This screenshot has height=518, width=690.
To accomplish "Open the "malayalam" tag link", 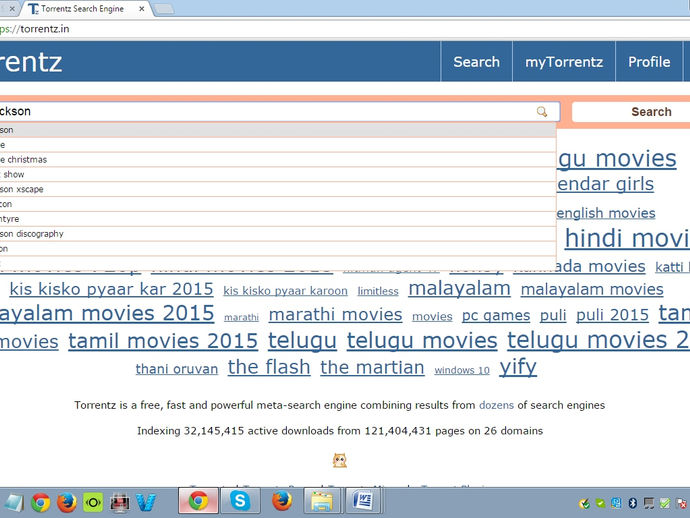I will tap(459, 289).
